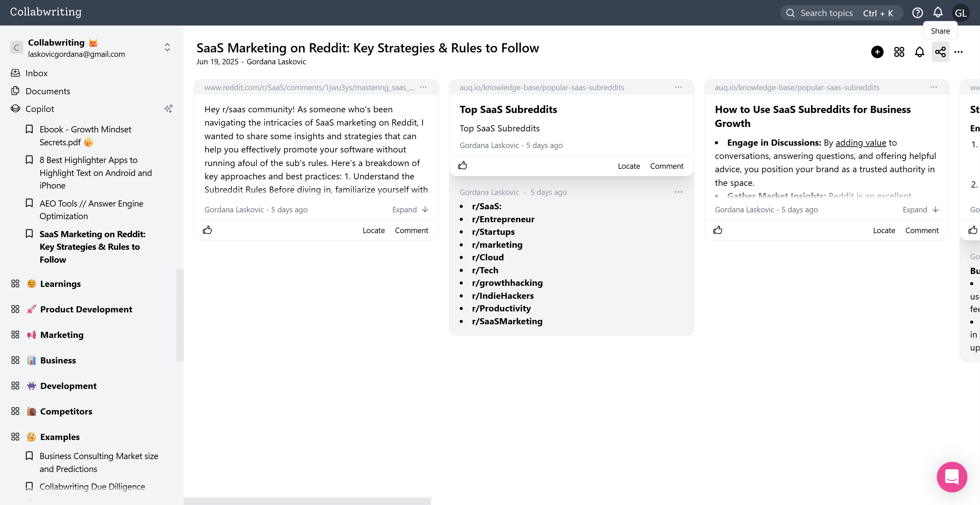Click the Competitors grid icon
This screenshot has width=980, height=505.
coord(15,411)
